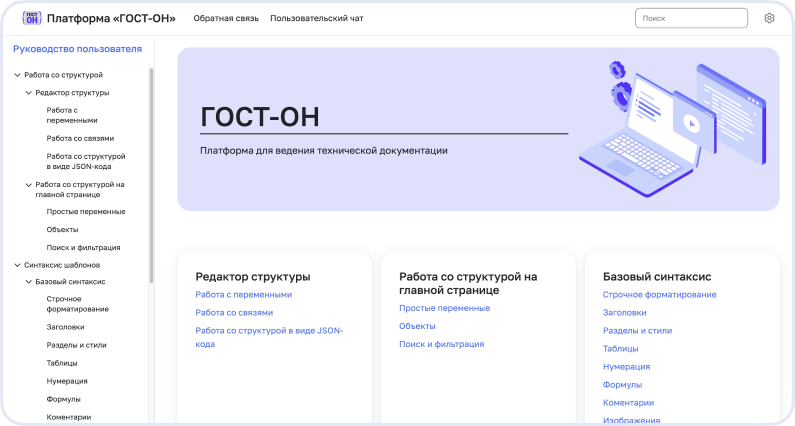
Task: Open settings via the gear icon
Action: 769,18
